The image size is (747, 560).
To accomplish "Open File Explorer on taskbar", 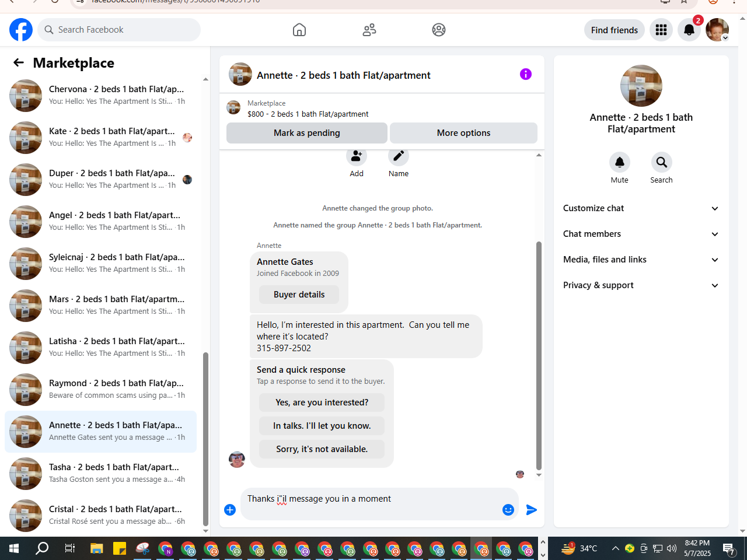I will [97, 548].
